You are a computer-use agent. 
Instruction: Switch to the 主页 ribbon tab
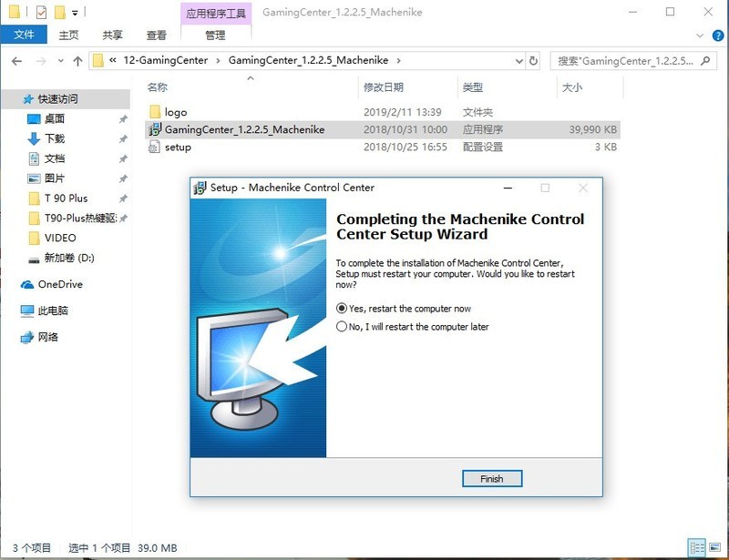point(68,35)
